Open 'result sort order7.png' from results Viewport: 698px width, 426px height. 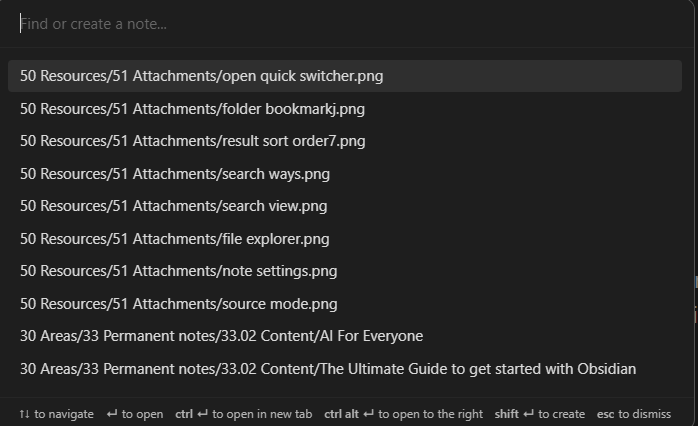point(193,141)
